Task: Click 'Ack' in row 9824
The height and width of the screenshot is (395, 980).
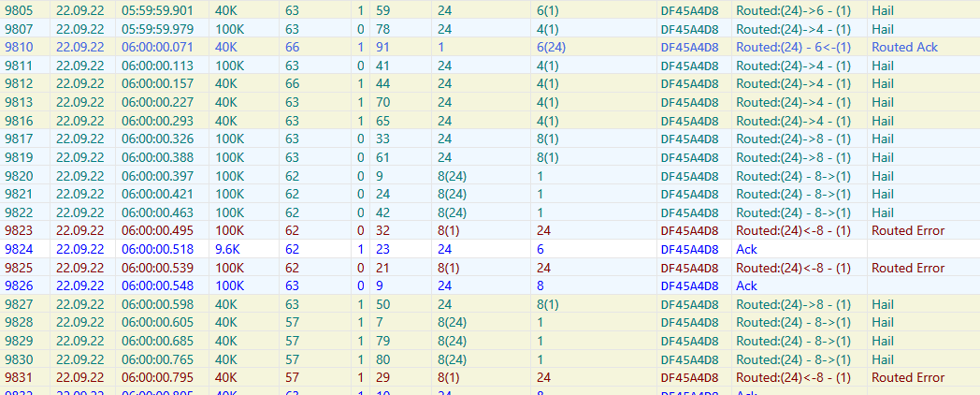Action: pos(746,249)
